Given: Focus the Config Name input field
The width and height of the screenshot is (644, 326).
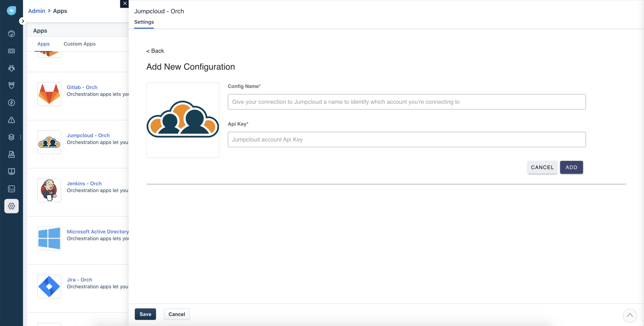Looking at the screenshot, I should 407,102.
